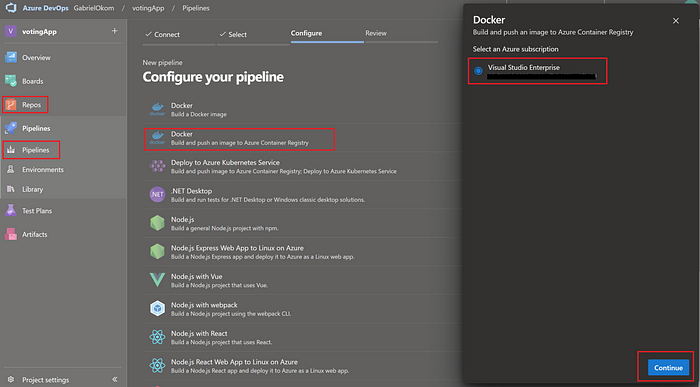Click the webpack cube icon
Screen dimensions: 700x387
[x=157, y=308]
